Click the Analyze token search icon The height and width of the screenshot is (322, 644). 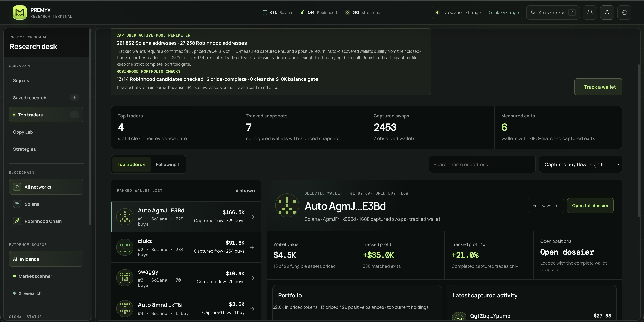coord(533,12)
